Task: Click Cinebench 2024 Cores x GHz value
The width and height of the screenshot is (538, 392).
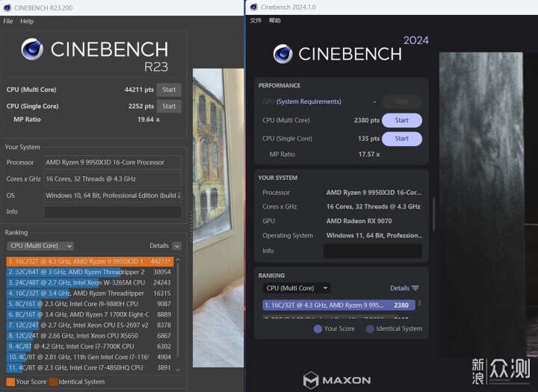Action: [x=374, y=207]
